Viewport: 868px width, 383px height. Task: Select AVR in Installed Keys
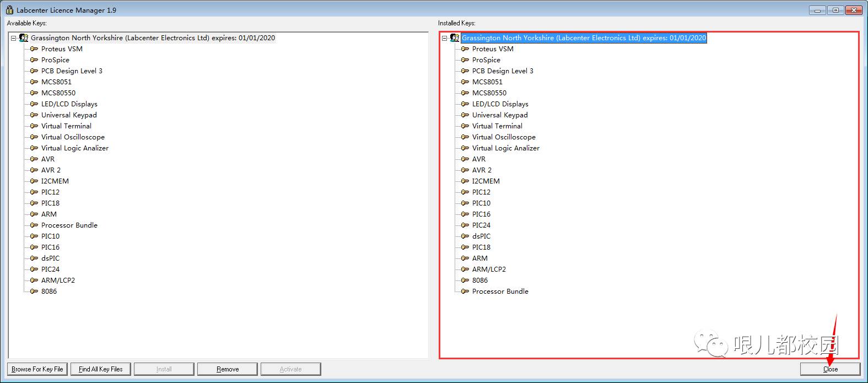pyautogui.click(x=479, y=159)
